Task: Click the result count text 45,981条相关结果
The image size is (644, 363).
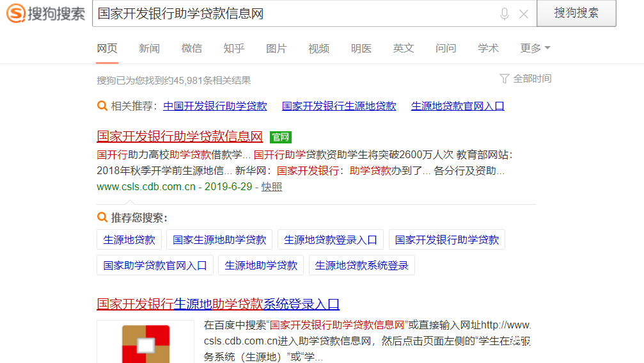Action: pyautogui.click(x=212, y=80)
